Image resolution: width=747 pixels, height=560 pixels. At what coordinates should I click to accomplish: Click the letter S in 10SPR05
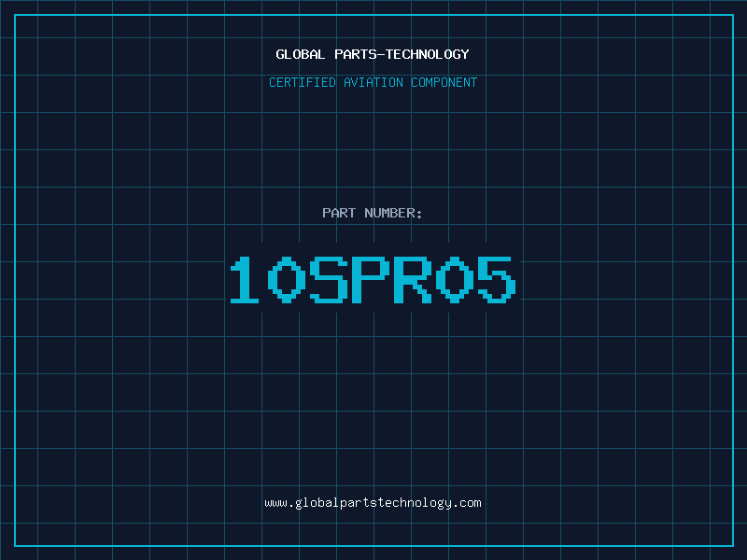point(329,279)
